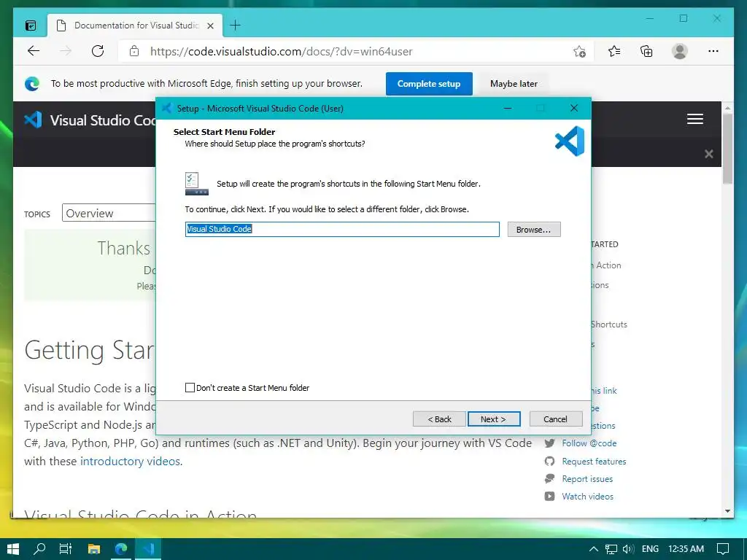The width and height of the screenshot is (747, 560).
Task: Open the Edge Favorites list icon
Action: pos(614,51)
